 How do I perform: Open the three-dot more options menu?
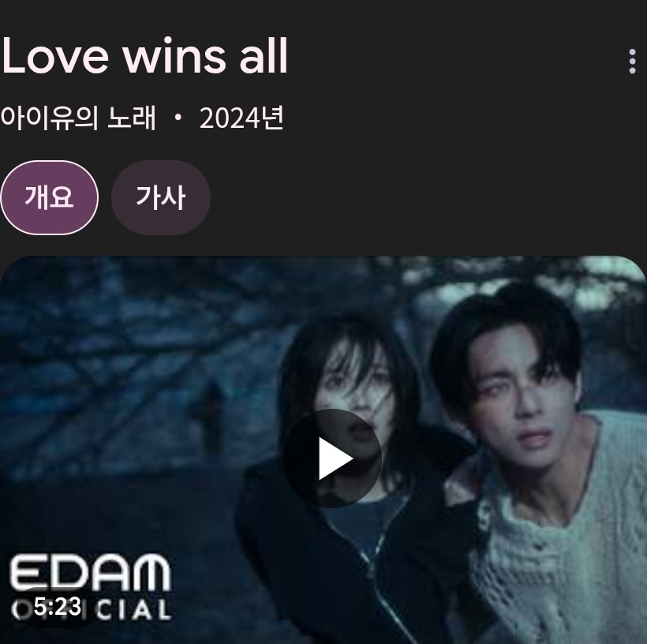pyautogui.click(x=632, y=61)
